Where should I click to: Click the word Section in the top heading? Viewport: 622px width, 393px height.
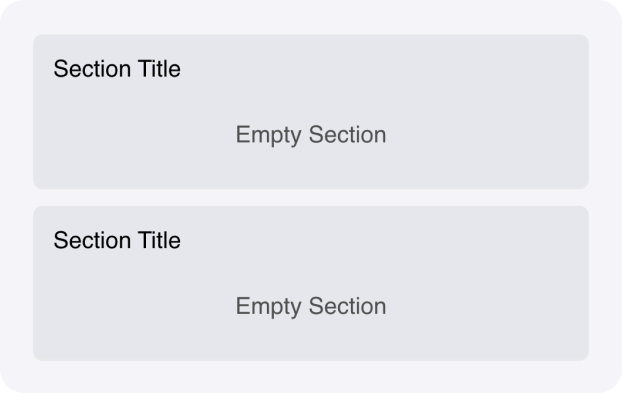(x=92, y=69)
